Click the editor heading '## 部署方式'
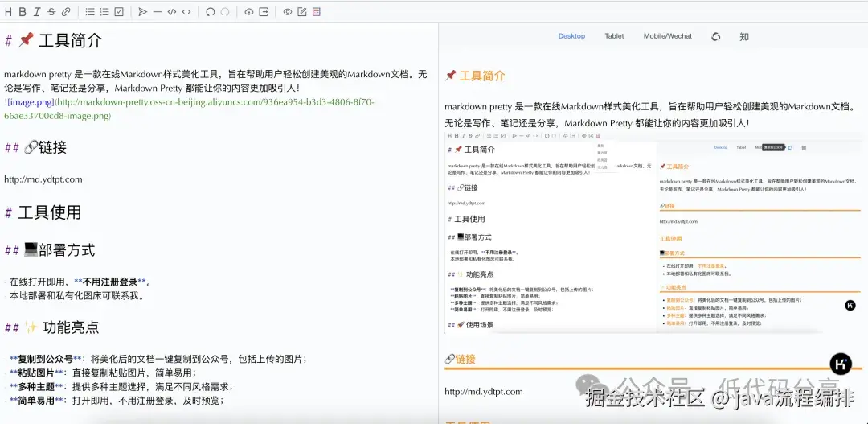 [49, 250]
